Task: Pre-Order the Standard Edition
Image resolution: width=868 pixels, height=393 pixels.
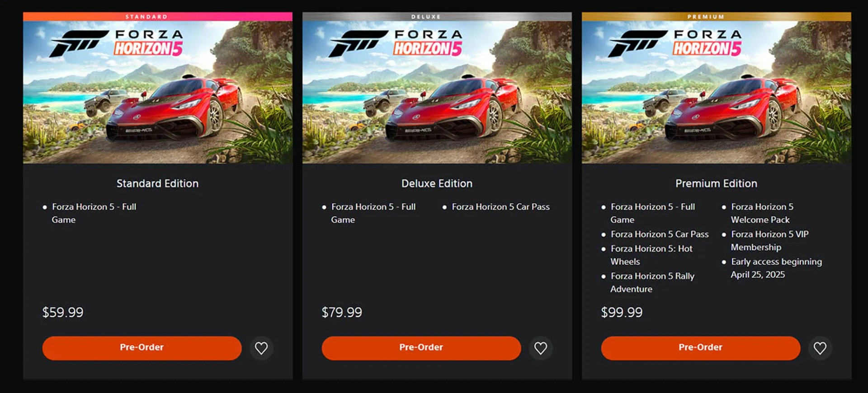Action: pos(141,348)
